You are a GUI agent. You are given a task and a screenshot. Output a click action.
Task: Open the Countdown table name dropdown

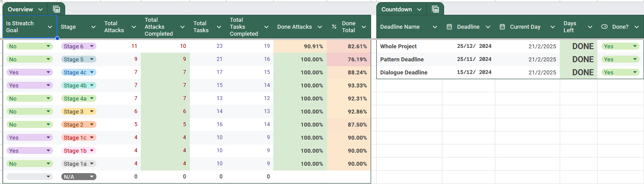coord(419,10)
